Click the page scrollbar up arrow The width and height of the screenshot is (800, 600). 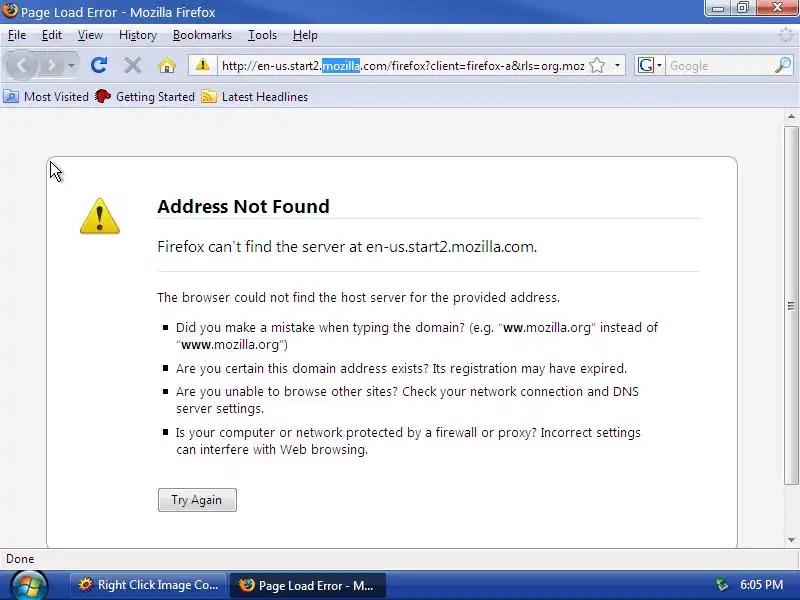(791, 117)
